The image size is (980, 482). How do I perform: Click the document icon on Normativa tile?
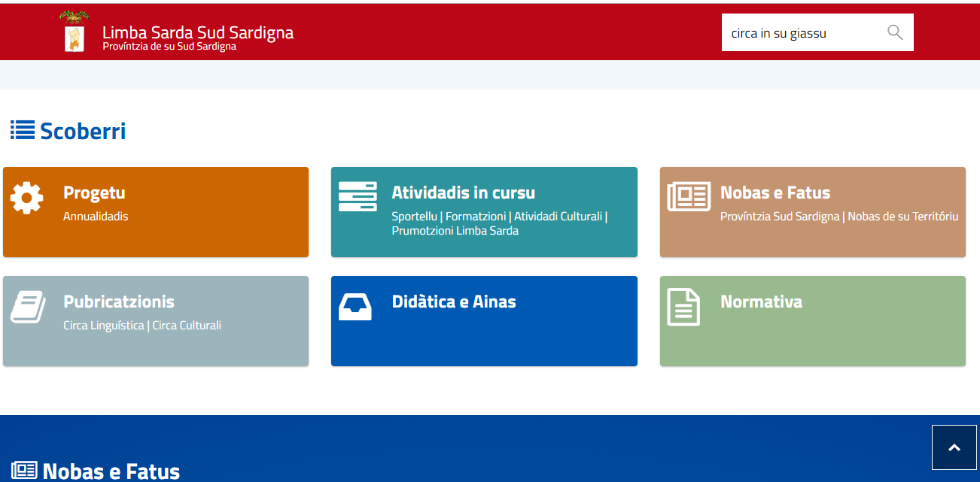(683, 307)
